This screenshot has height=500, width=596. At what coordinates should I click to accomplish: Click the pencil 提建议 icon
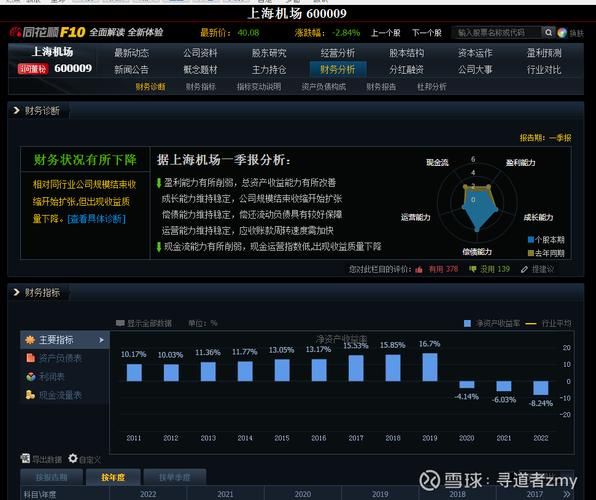point(525,270)
